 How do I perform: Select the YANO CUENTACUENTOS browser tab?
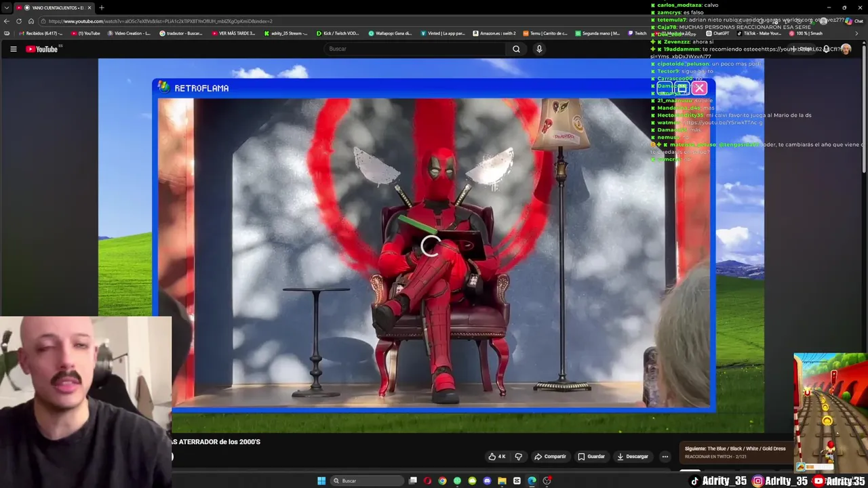(x=53, y=7)
